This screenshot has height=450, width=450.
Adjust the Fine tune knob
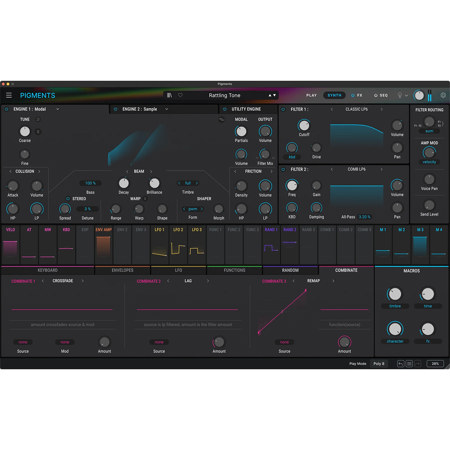coord(25,154)
